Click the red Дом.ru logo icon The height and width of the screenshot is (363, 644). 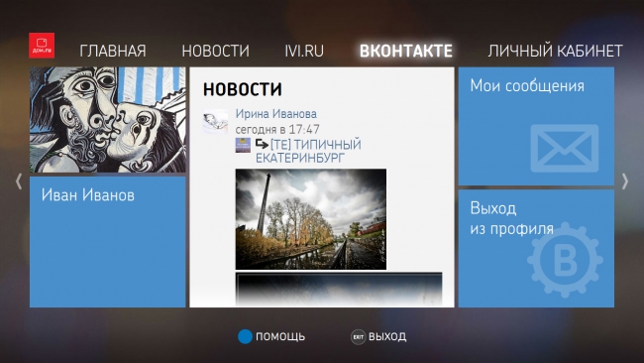[x=42, y=46]
